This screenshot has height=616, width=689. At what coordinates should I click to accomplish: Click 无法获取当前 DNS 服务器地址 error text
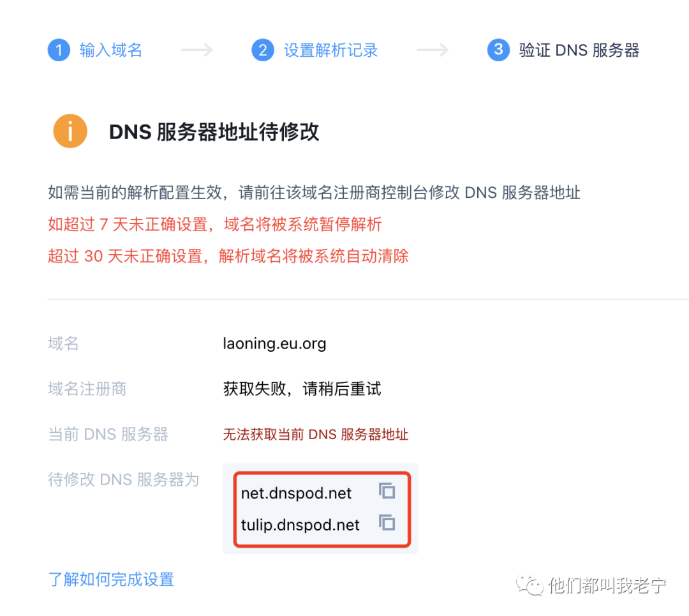click(316, 435)
